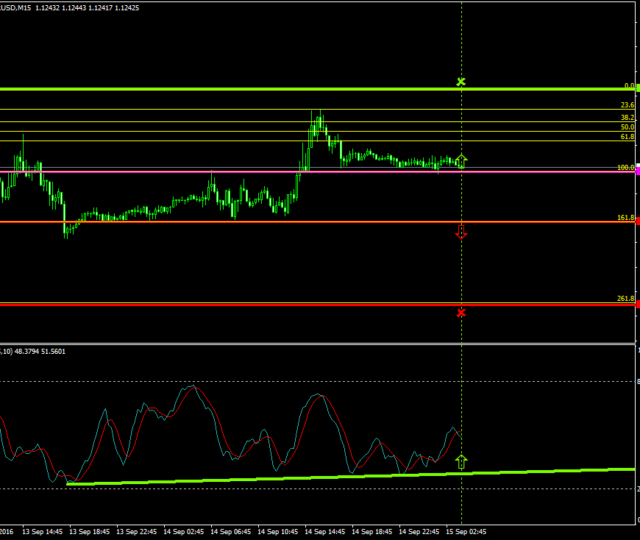The image size is (640, 540).
Task: Select the 38.2 Fibonacci level label
Action: click(627, 118)
